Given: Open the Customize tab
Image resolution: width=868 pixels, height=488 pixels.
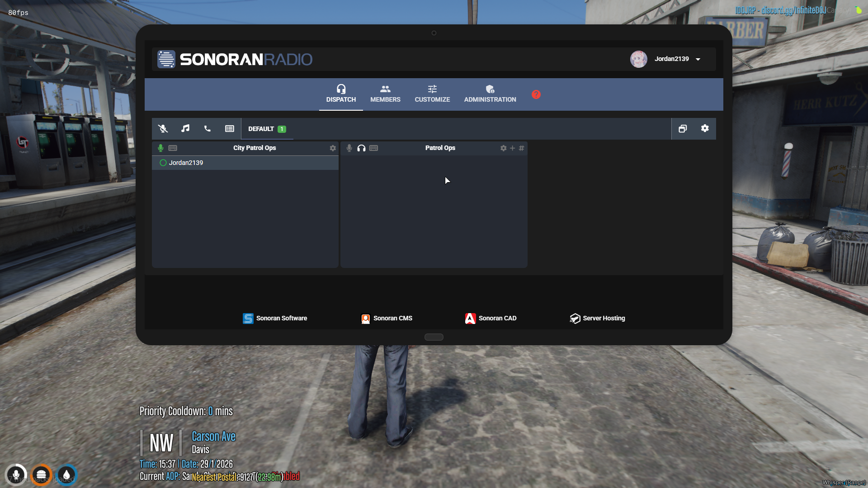Looking at the screenshot, I should 432,94.
